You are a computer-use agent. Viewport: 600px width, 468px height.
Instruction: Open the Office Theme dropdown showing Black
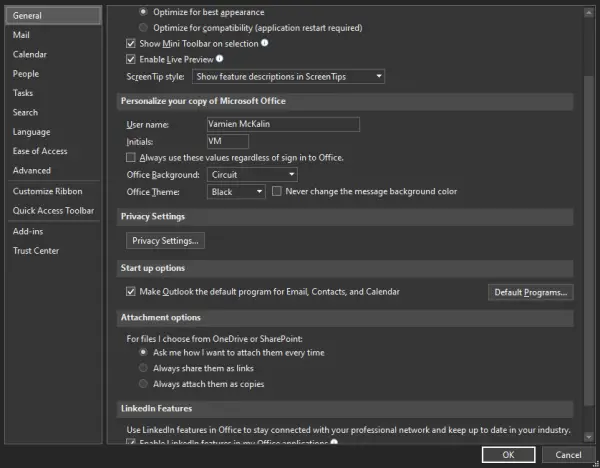pyautogui.click(x=236, y=192)
